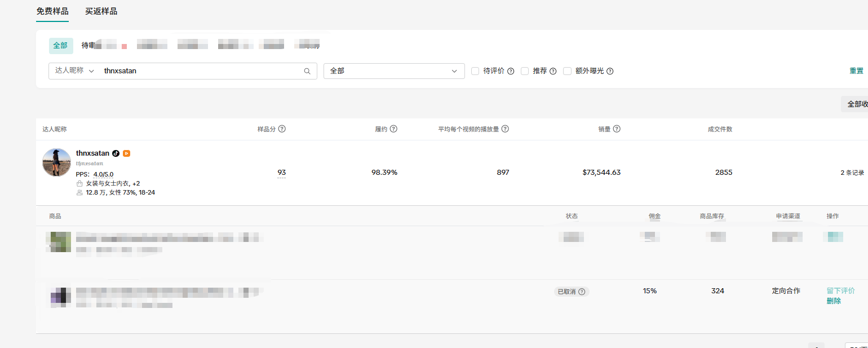
Task: Click the 897 average views value
Action: (503, 173)
